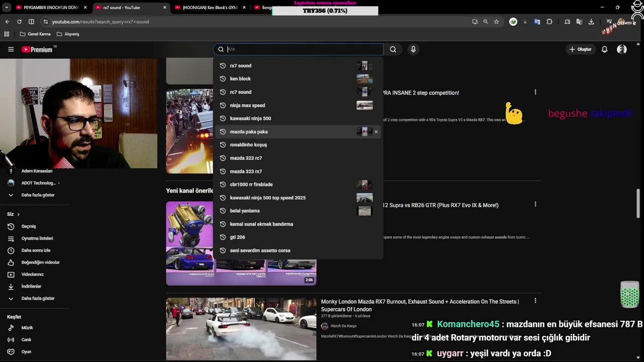The height and width of the screenshot is (362, 644).
Task: Remove 'mazda paka paka' suggestion with X
Action: [376, 132]
